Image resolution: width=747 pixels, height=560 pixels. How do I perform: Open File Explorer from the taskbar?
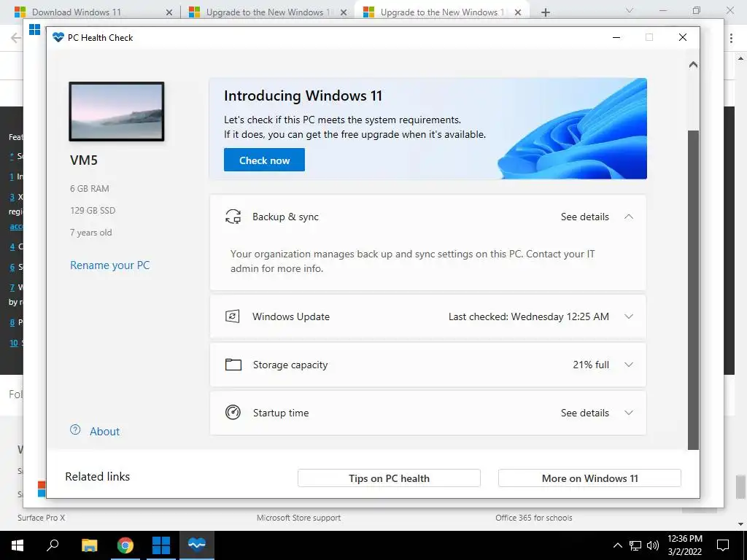pos(89,545)
